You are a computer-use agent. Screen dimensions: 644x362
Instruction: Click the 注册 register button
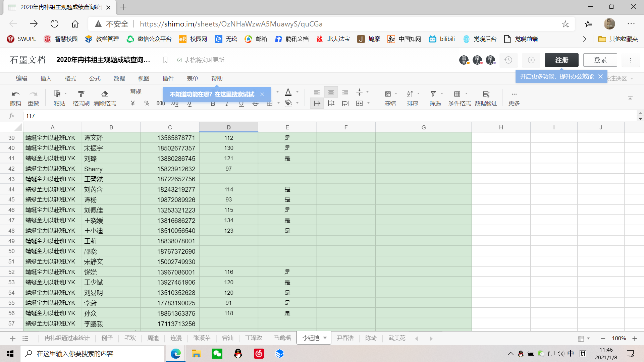point(561,60)
